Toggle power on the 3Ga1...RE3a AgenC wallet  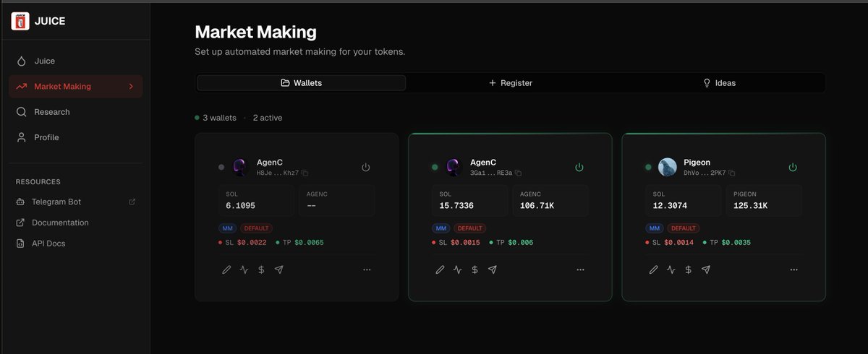coord(579,167)
